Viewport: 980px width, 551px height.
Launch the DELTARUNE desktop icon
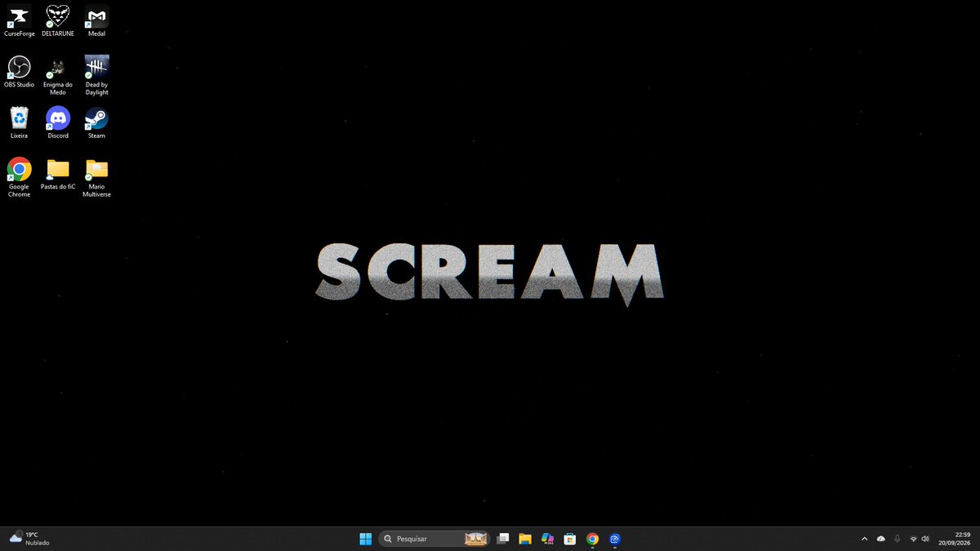pyautogui.click(x=58, y=21)
